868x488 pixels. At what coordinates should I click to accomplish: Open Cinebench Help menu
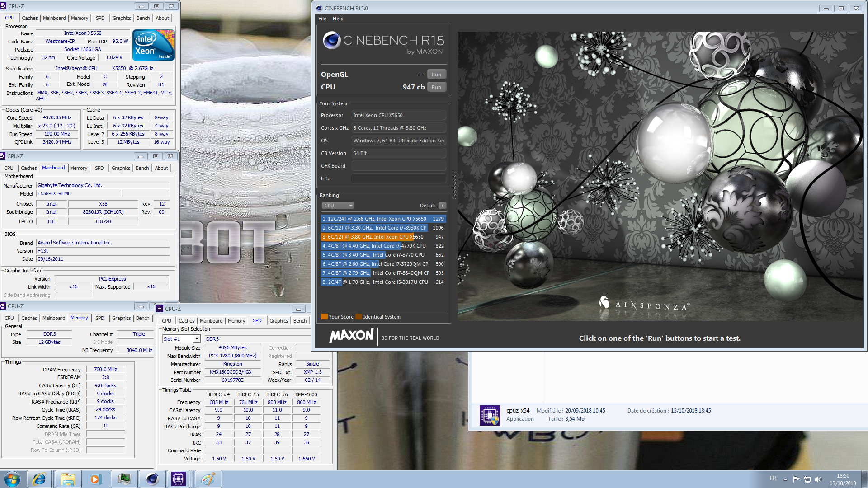(x=338, y=19)
